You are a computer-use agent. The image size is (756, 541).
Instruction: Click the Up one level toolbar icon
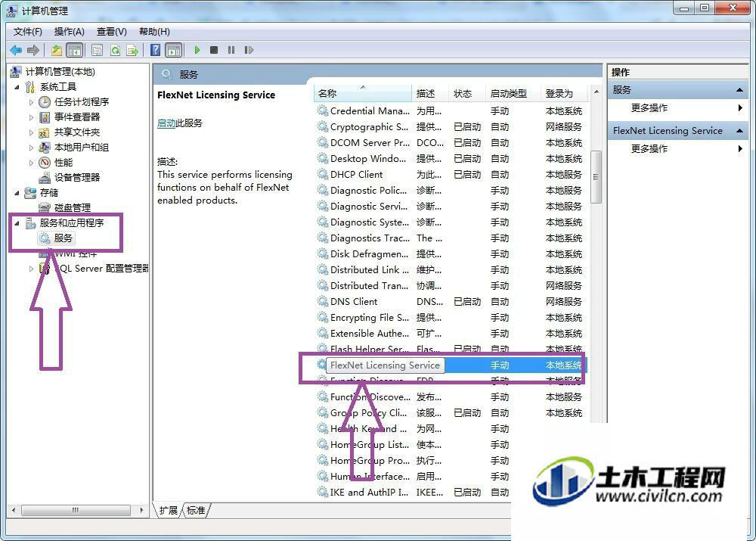coord(57,50)
